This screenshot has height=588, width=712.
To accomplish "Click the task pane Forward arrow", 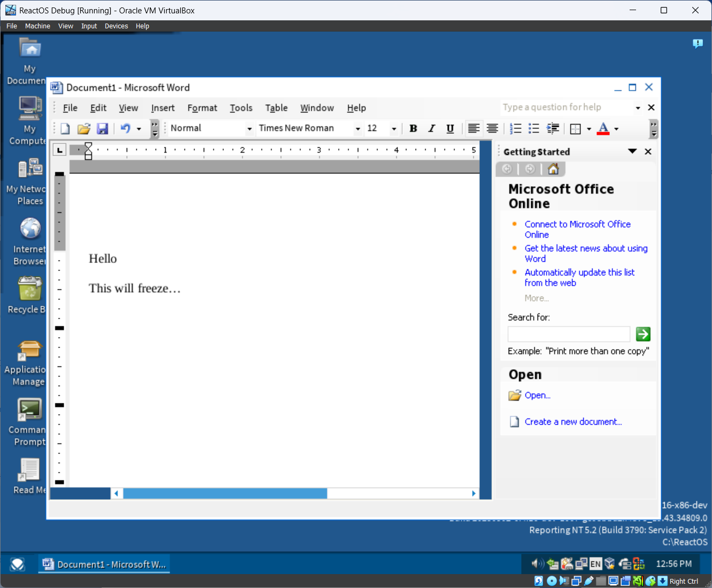I will click(x=530, y=169).
